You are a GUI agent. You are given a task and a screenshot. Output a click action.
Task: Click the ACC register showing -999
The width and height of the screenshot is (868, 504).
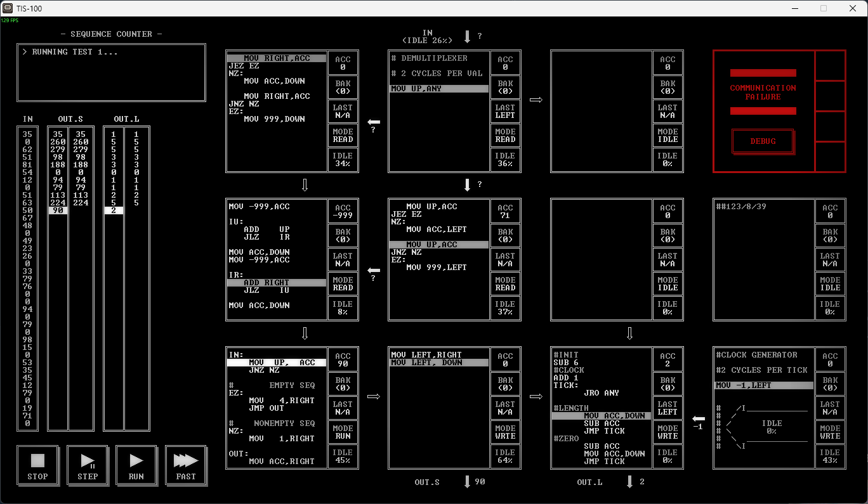pos(343,212)
